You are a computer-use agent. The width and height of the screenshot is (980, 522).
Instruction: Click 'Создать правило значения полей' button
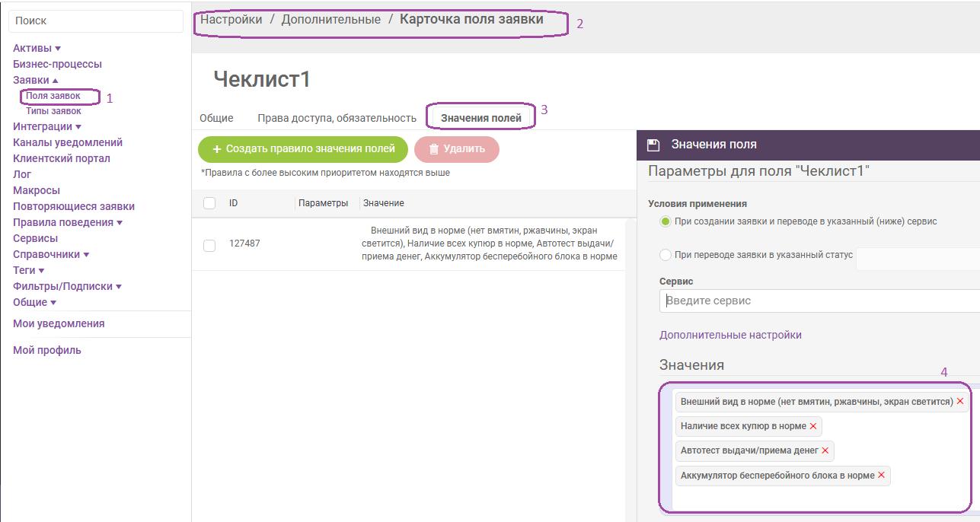coord(302,149)
